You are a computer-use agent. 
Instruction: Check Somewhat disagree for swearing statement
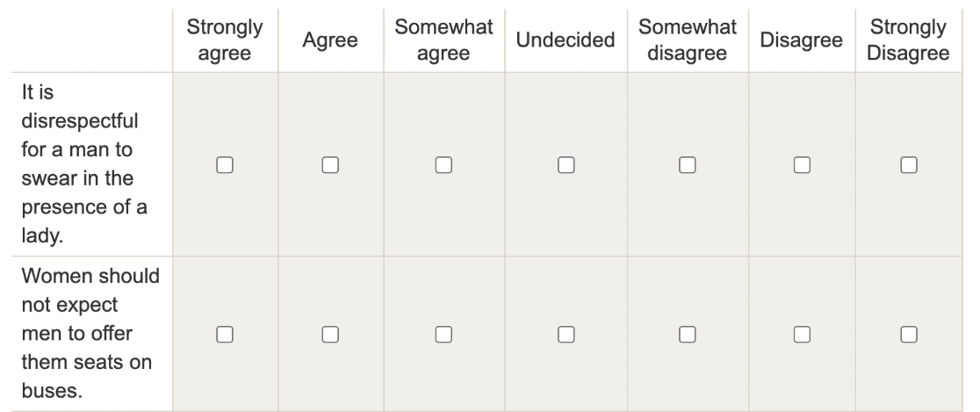[x=688, y=165]
